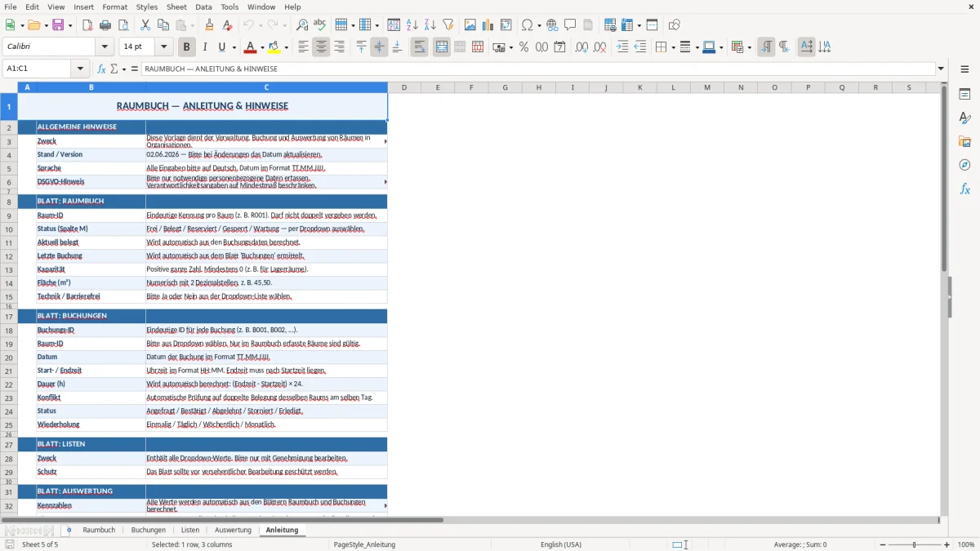This screenshot has height=551, width=980.
Task: Open the sidebar Functions panel
Action: 964,189
